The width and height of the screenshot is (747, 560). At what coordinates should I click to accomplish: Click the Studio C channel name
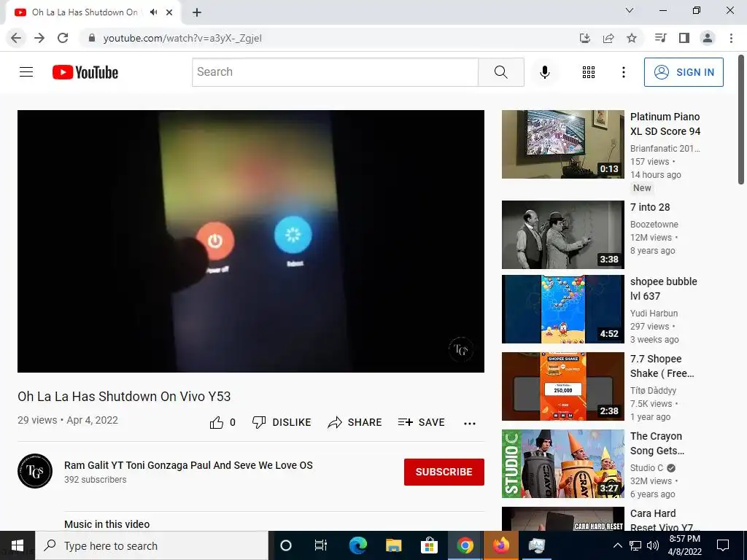646,468
